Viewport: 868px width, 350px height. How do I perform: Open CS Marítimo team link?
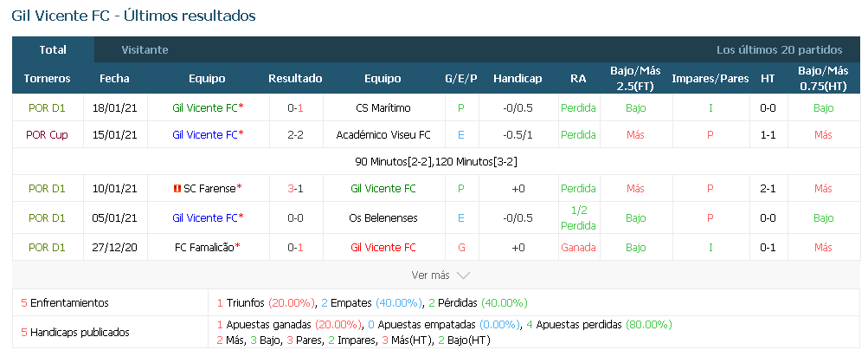click(383, 108)
